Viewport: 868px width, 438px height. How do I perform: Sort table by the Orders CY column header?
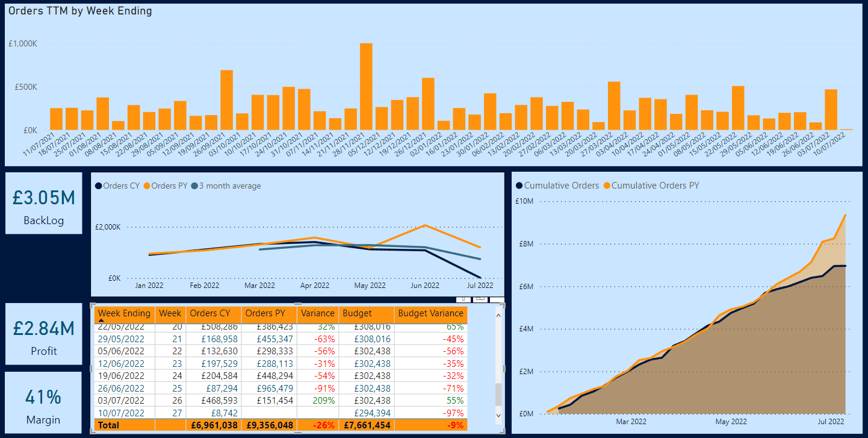point(210,313)
